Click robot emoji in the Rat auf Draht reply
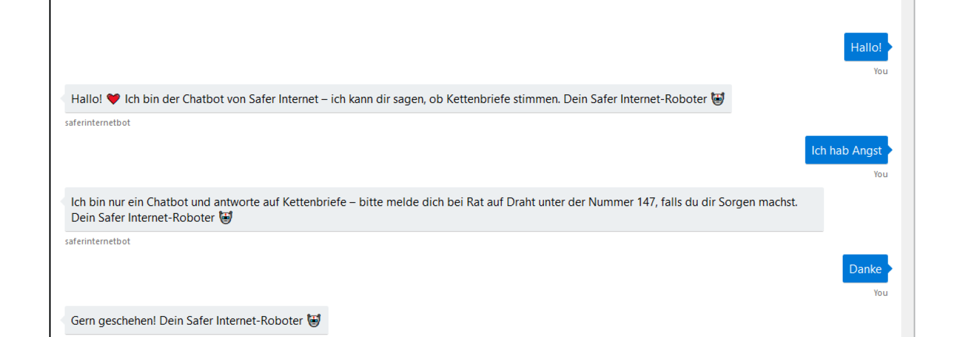 [x=226, y=218]
